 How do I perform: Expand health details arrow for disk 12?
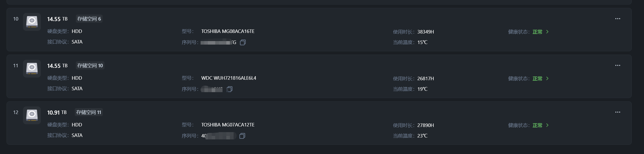[547, 125]
